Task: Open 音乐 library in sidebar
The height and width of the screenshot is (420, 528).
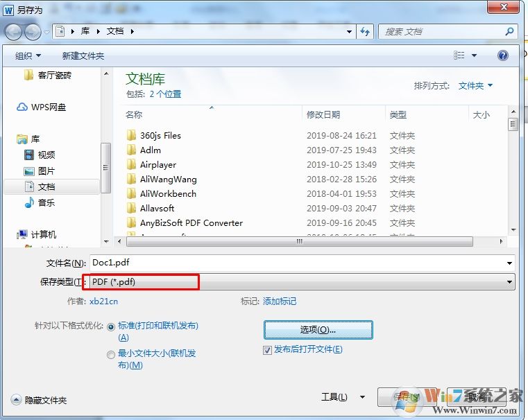Action: pyautogui.click(x=40, y=203)
